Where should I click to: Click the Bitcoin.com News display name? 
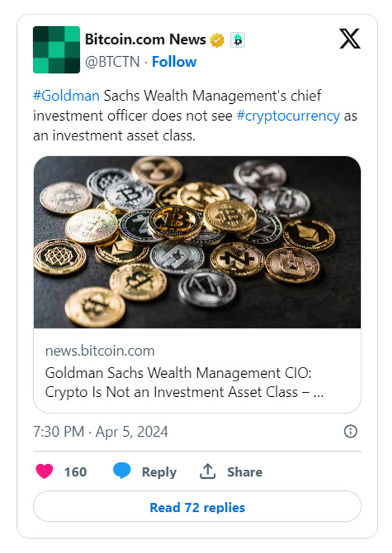click(x=145, y=39)
